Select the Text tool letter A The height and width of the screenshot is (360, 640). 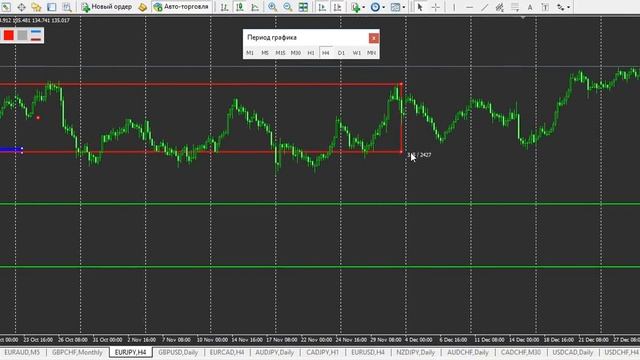pos(530,7)
